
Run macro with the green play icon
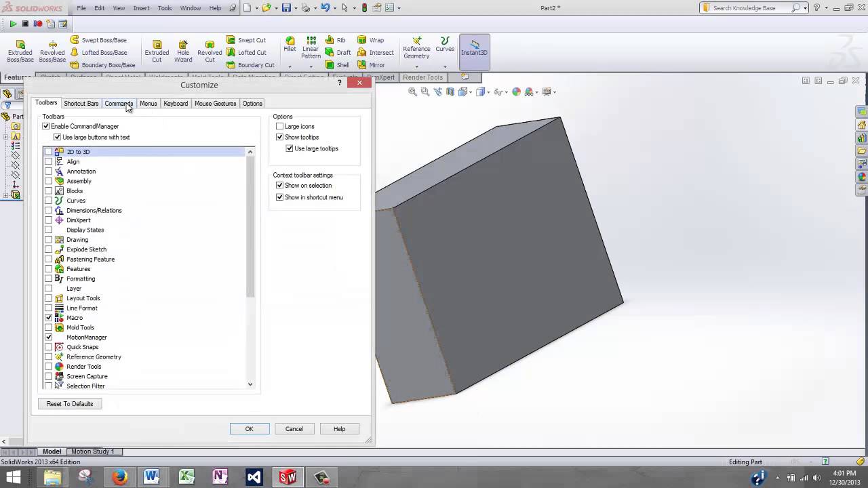point(13,24)
